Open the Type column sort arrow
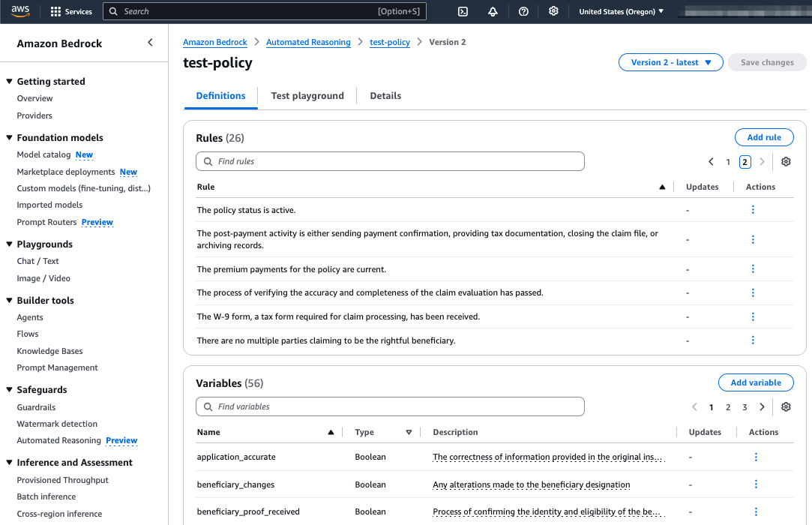The image size is (812, 525). (409, 432)
